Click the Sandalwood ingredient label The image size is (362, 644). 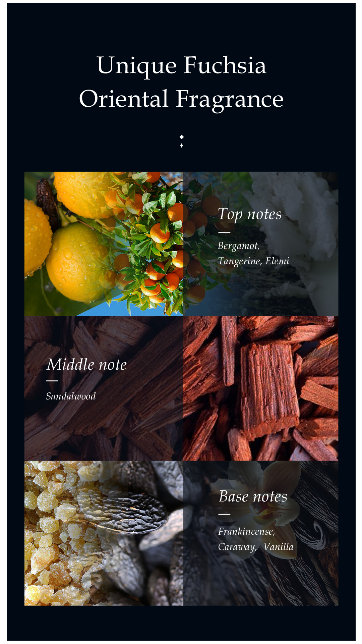[71, 396]
